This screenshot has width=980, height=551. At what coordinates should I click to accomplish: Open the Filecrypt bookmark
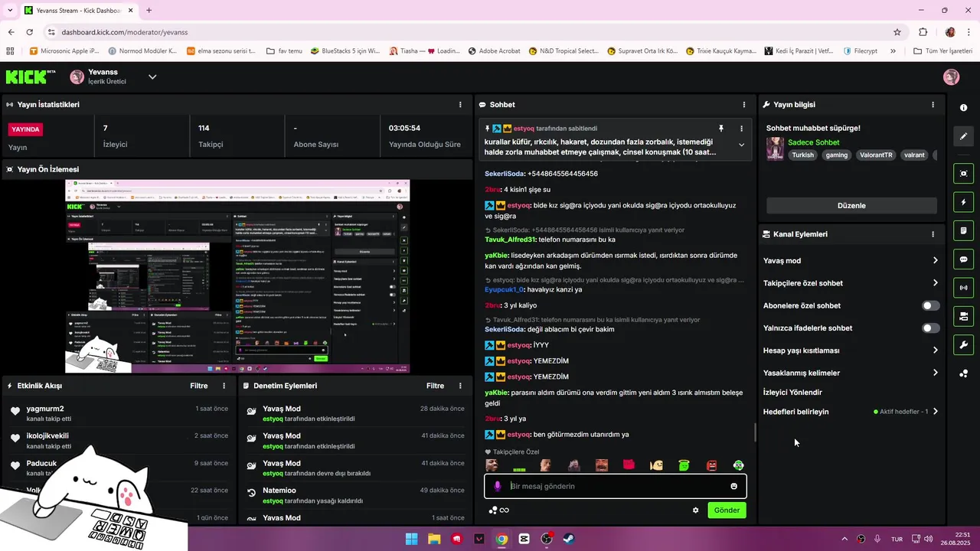point(860,51)
